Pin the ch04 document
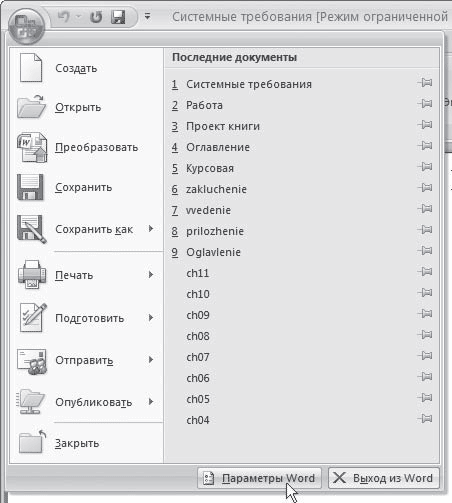The width and height of the screenshot is (452, 503). pyautogui.click(x=425, y=418)
